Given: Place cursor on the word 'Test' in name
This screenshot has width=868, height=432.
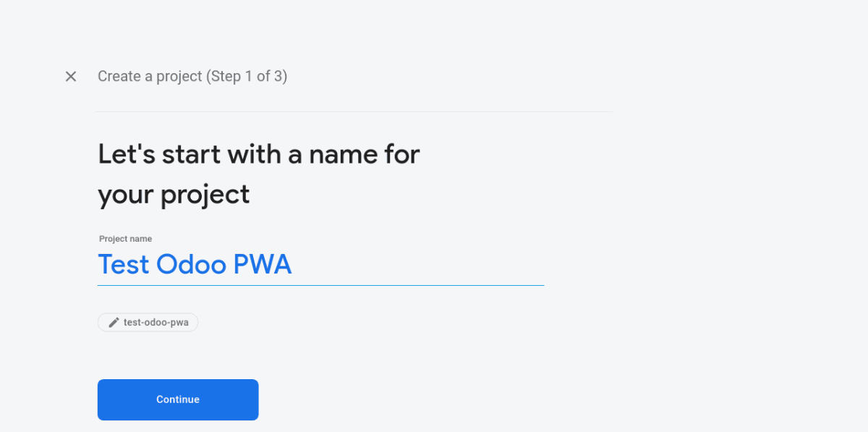Looking at the screenshot, I should coord(124,265).
